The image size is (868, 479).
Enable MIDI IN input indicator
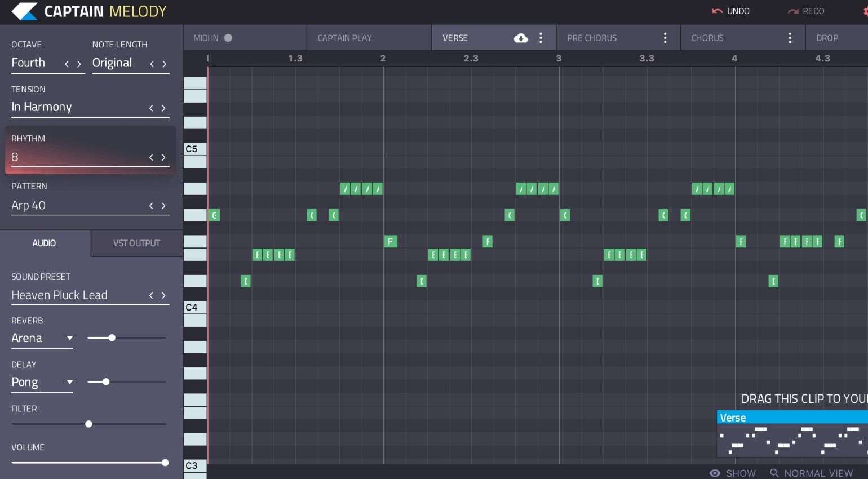[x=228, y=38]
